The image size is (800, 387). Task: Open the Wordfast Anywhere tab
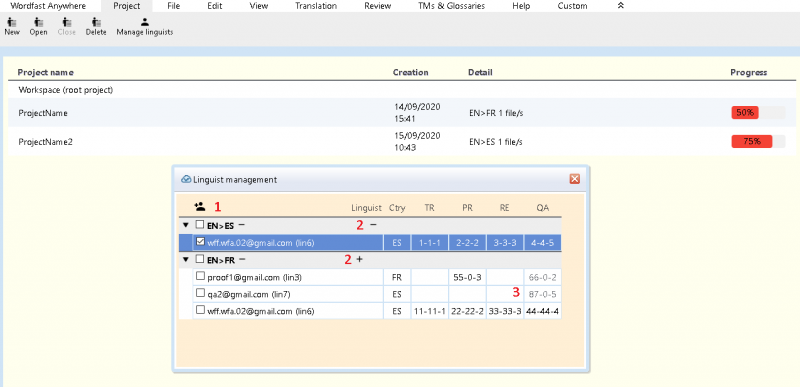[48, 6]
